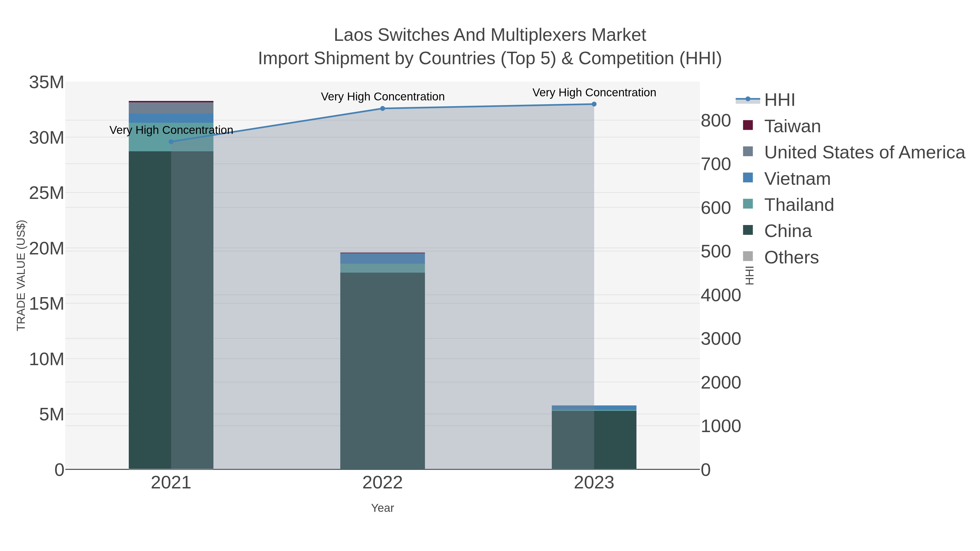Click the United States of America legend swatch
Viewport: 980px width, 551px height.
[748, 152]
